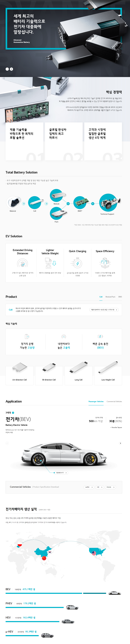Open the Module specification download button
This screenshot has height=644, width=130.
point(110,487)
